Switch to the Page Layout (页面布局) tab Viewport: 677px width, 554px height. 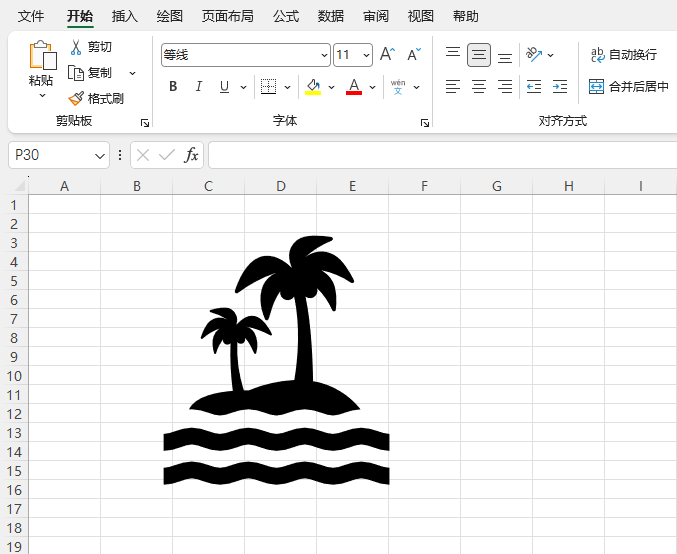[228, 16]
